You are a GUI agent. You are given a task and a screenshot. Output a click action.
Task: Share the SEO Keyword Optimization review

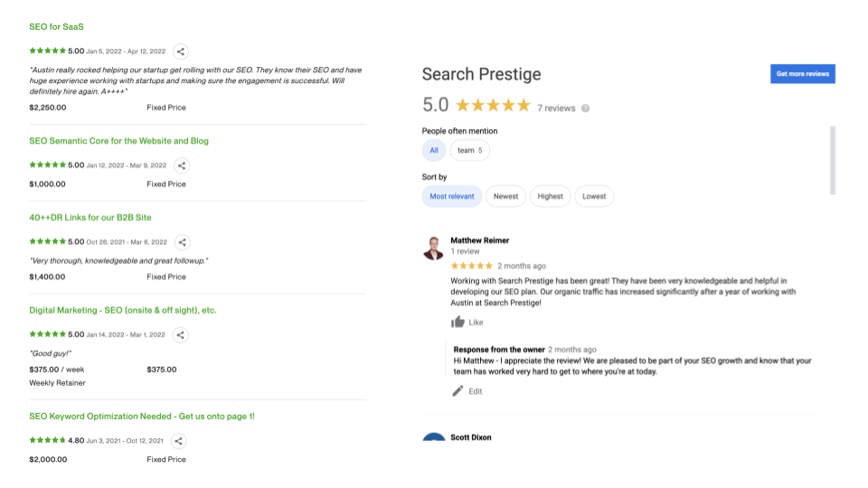179,441
